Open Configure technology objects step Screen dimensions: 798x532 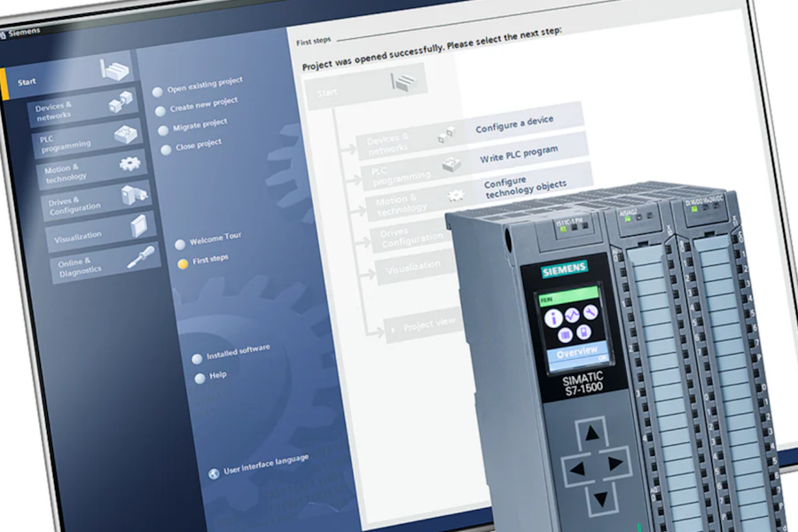[524, 186]
